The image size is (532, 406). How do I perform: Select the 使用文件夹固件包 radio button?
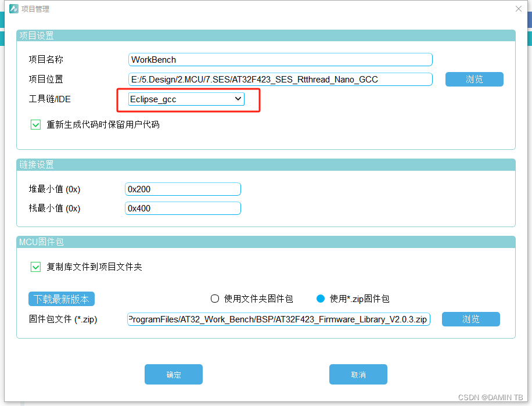click(x=215, y=299)
